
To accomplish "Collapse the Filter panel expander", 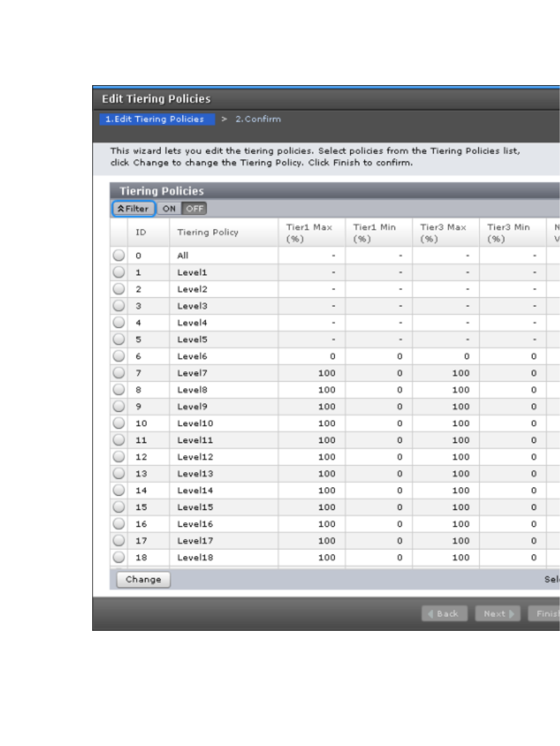I will (133, 209).
